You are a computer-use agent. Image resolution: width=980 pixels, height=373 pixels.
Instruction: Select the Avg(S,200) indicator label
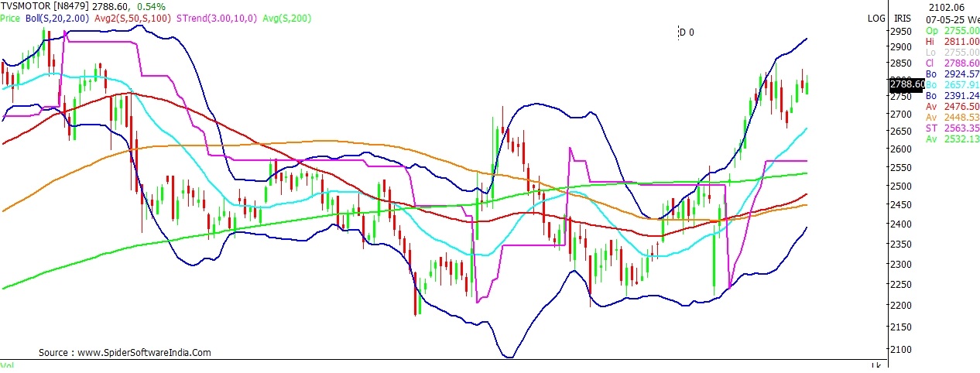tap(286, 18)
